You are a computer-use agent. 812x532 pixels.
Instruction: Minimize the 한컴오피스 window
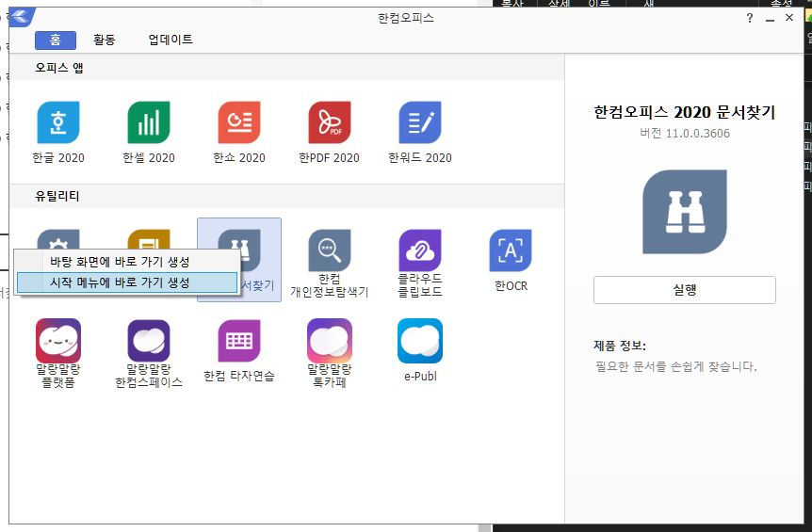pyautogui.click(x=770, y=19)
